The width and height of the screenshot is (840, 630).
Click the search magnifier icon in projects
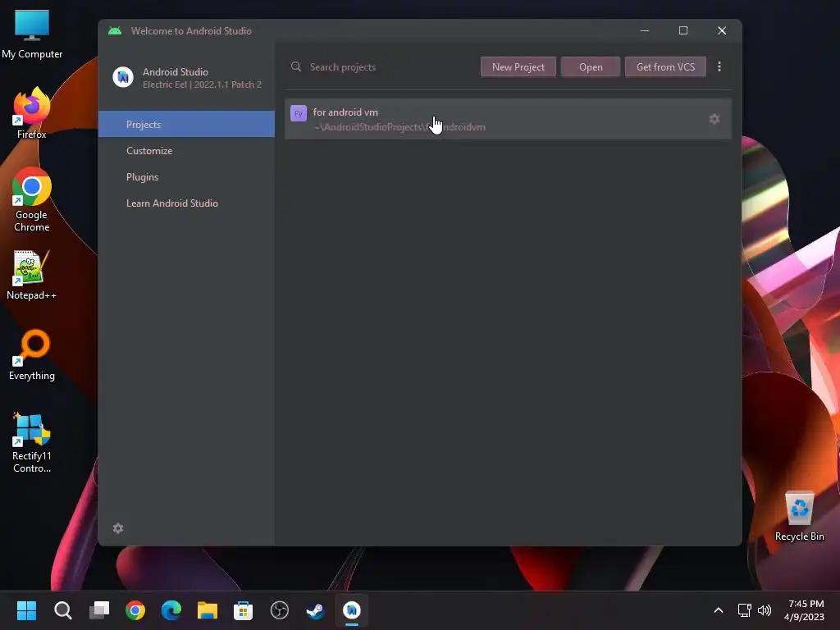[295, 66]
